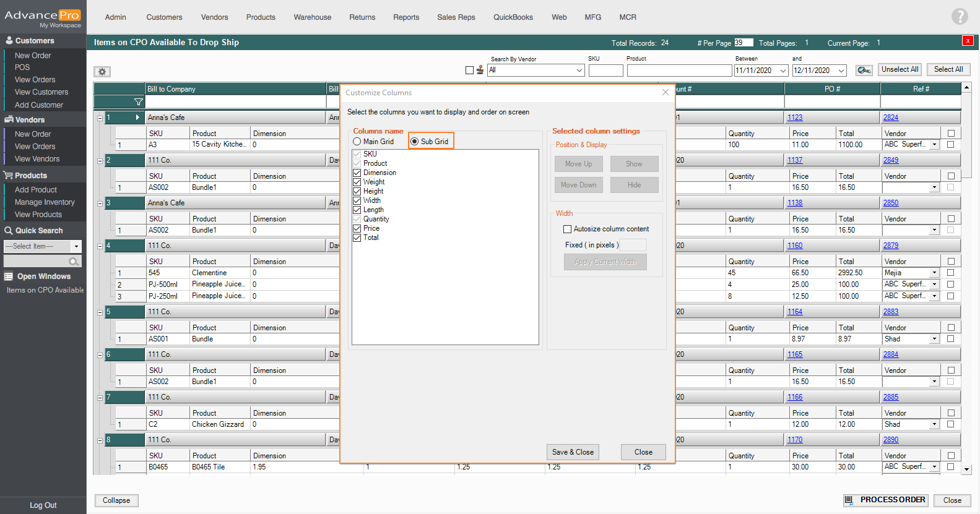Click the filter funnel icon in grid
980x514 pixels.
pos(138,101)
